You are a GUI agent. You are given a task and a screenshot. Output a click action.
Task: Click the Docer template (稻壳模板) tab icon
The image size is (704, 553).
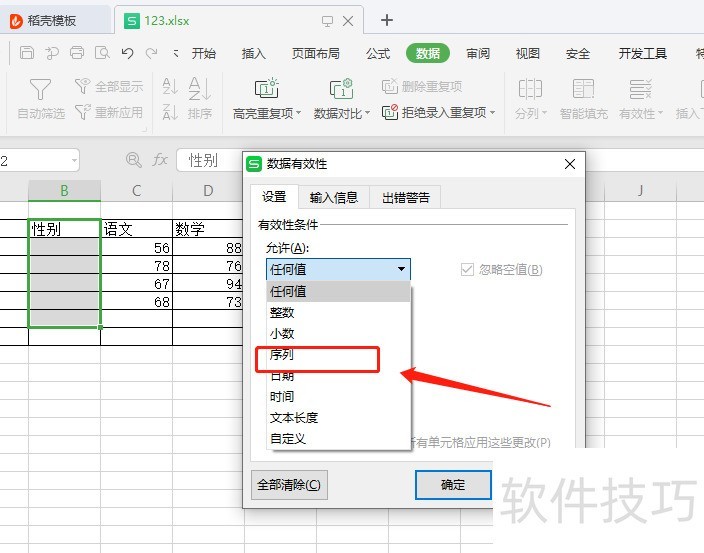pyautogui.click(x=16, y=21)
